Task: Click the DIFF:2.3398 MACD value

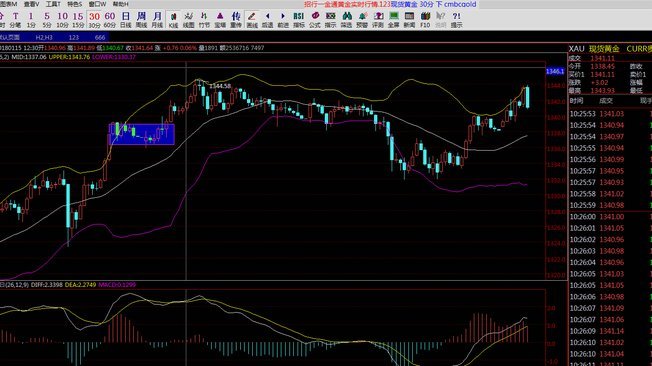Action: pos(47,285)
